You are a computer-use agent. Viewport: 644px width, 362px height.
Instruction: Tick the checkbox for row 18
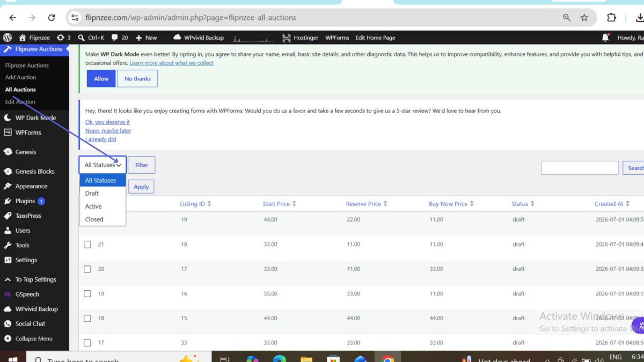pyautogui.click(x=87, y=319)
